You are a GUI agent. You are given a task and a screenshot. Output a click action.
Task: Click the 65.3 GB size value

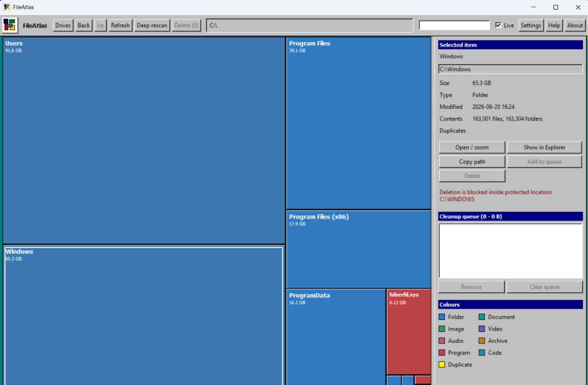[x=481, y=83]
